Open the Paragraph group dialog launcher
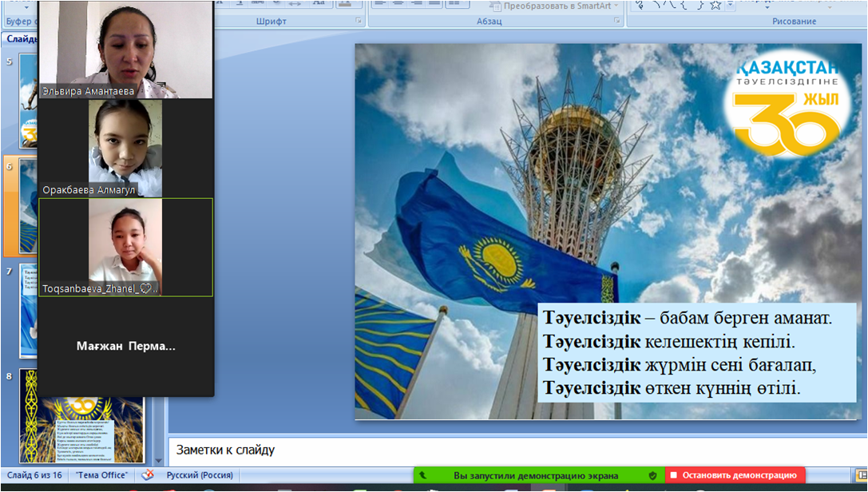 [616, 22]
